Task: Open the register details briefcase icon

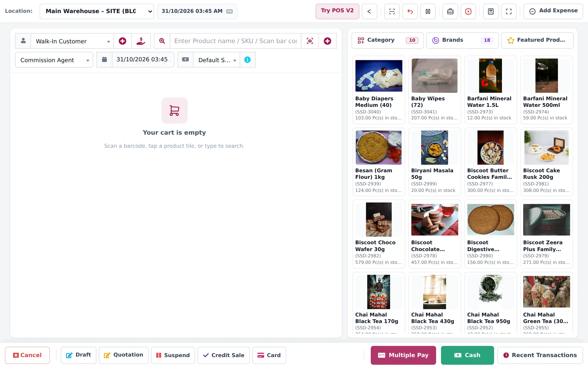Action: click(450, 11)
